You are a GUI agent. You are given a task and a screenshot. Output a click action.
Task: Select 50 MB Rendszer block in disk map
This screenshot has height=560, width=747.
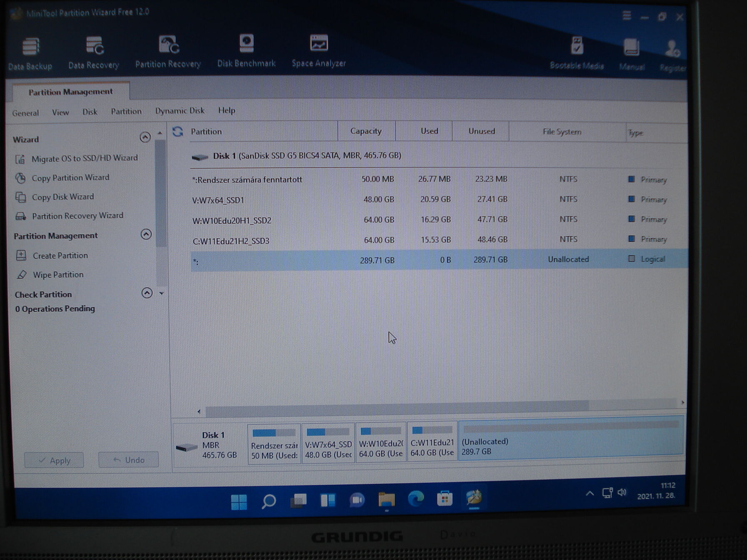[x=274, y=444]
